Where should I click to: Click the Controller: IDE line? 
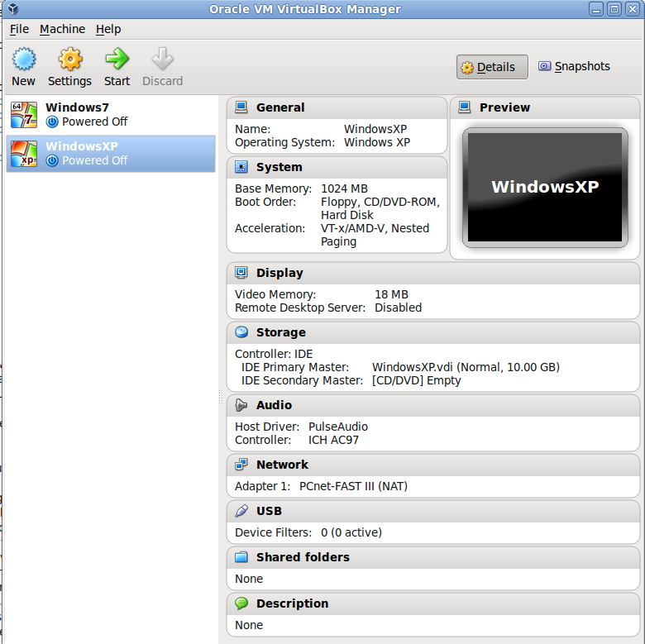(x=274, y=354)
